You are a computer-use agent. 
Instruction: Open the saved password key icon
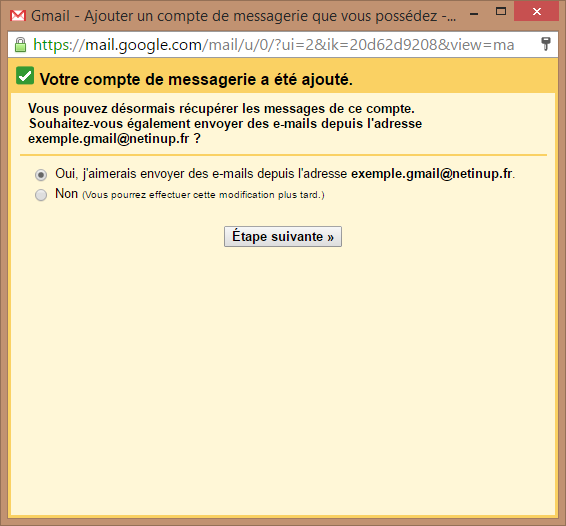[546, 44]
